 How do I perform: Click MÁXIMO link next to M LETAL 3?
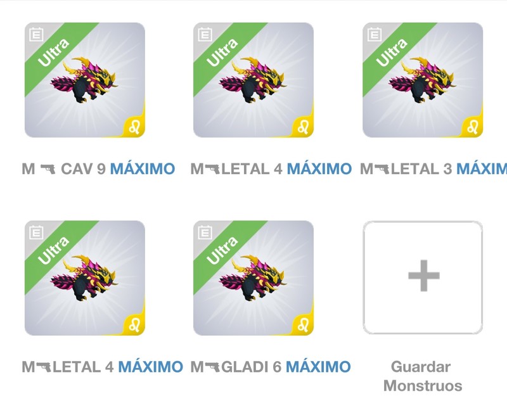[x=482, y=169]
